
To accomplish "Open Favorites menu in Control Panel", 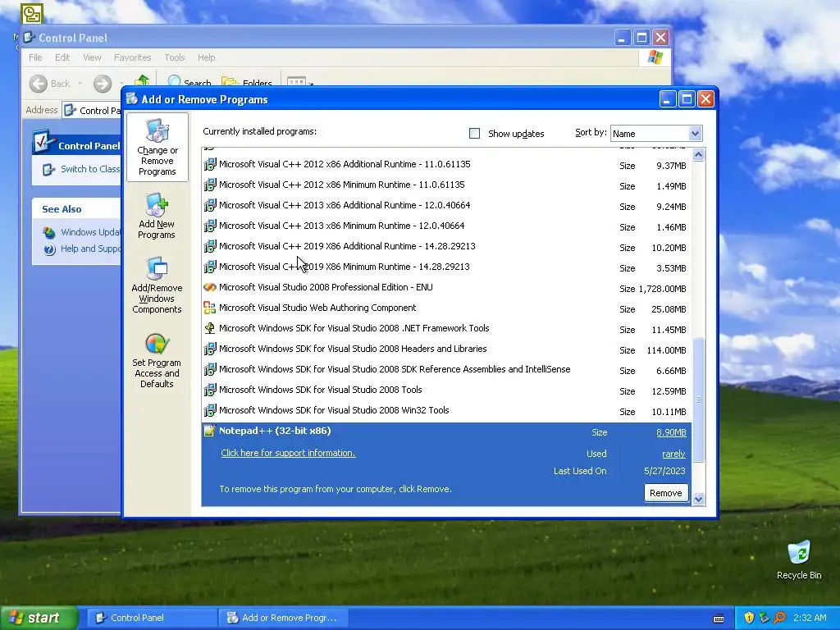I will coord(132,57).
